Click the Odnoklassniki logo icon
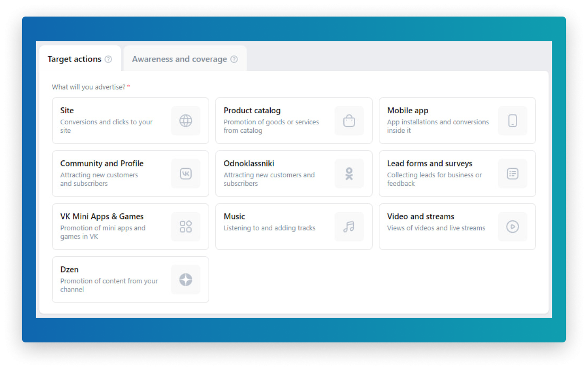 coord(349,174)
